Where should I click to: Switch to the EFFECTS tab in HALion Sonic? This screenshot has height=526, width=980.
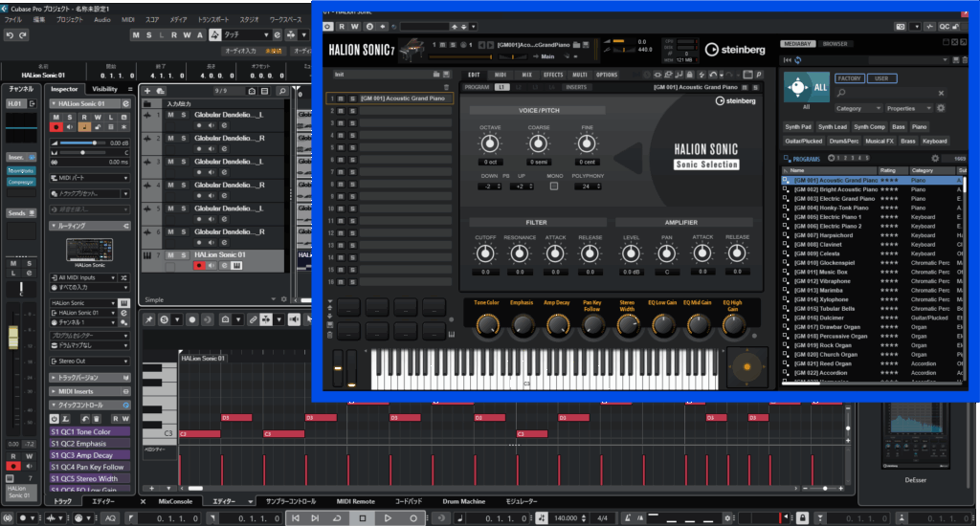(x=553, y=75)
